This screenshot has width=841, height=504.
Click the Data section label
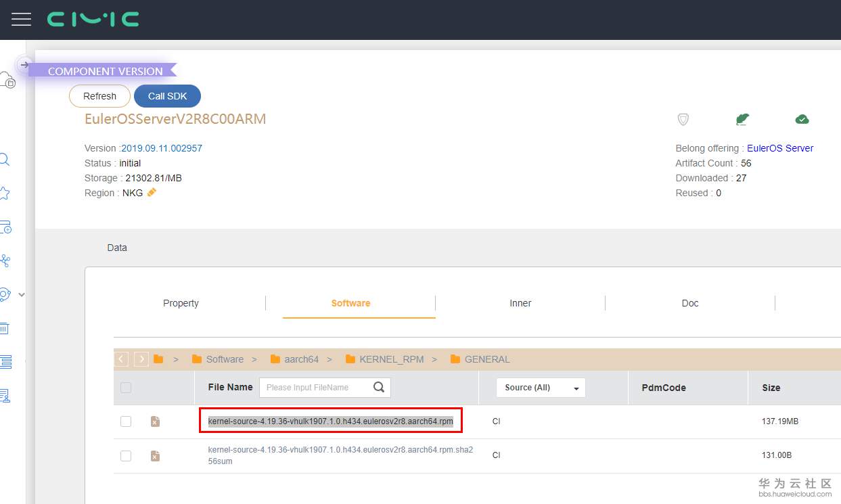[x=117, y=248]
